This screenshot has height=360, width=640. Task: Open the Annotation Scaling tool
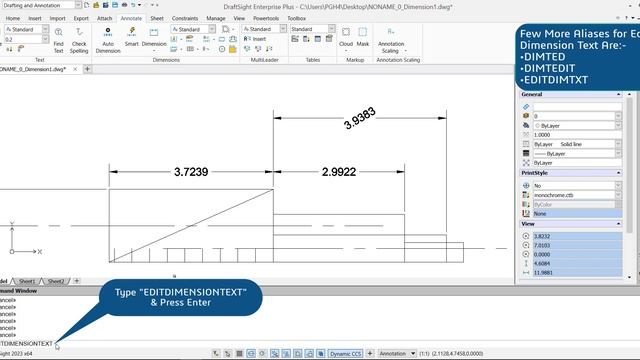tap(391, 40)
